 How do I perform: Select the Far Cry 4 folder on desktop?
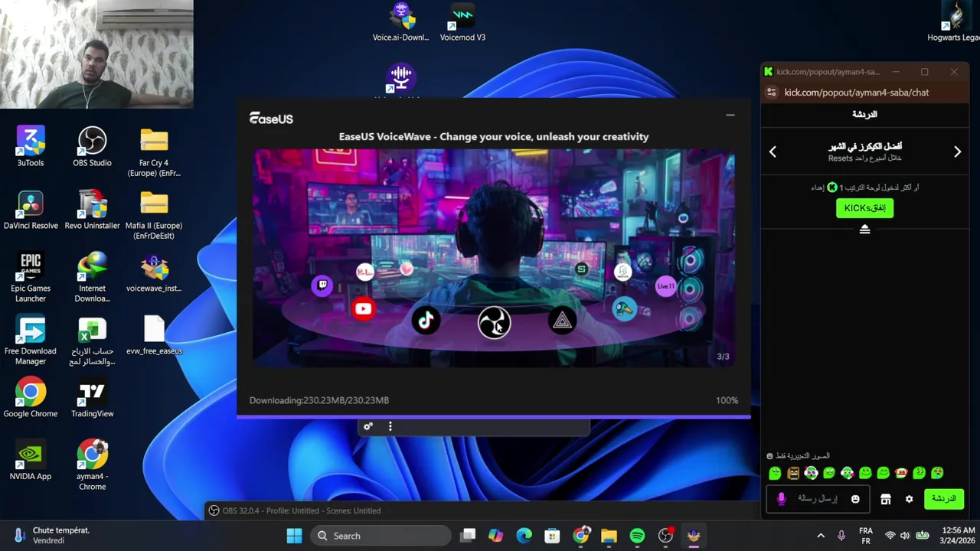point(154,152)
